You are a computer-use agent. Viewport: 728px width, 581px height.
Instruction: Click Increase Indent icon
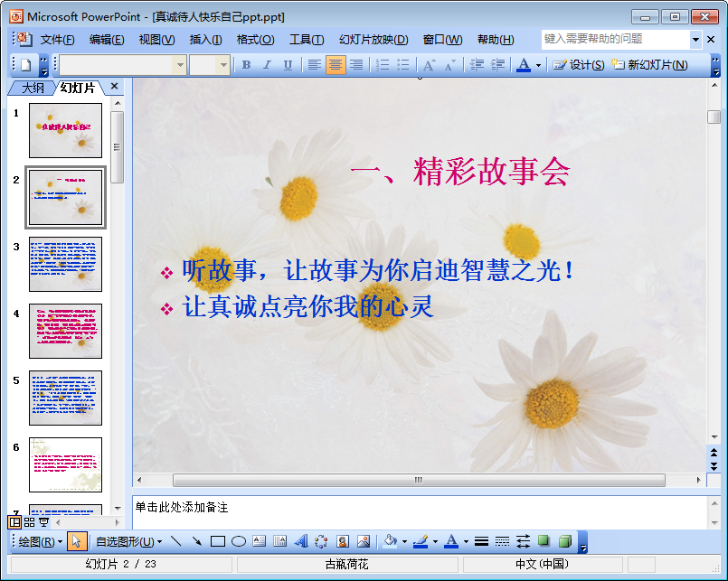(x=497, y=65)
